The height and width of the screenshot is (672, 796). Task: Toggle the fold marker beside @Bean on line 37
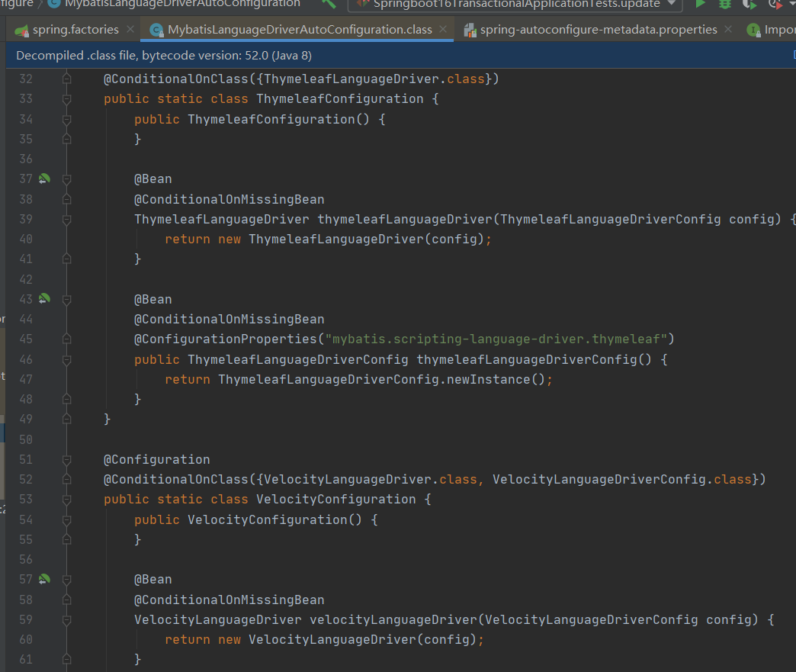click(66, 179)
